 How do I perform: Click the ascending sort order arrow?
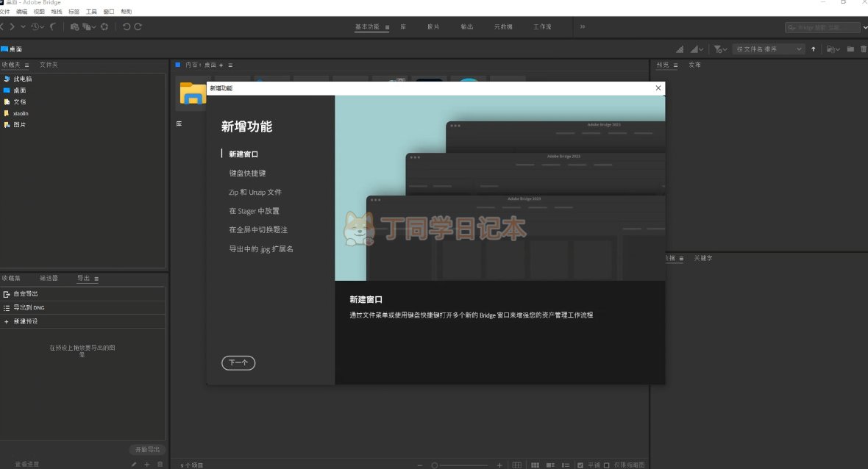click(814, 49)
